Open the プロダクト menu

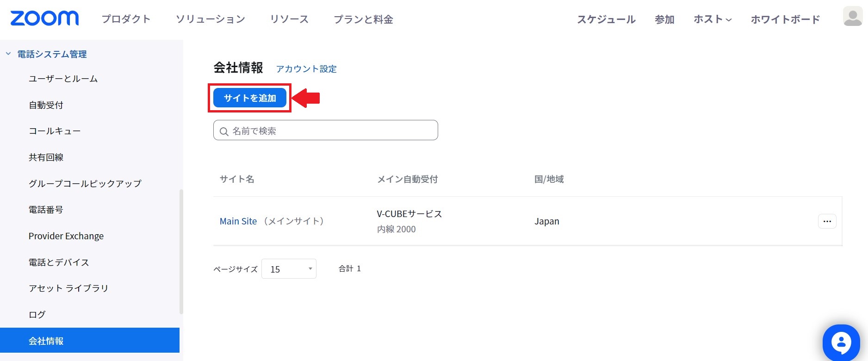click(126, 19)
